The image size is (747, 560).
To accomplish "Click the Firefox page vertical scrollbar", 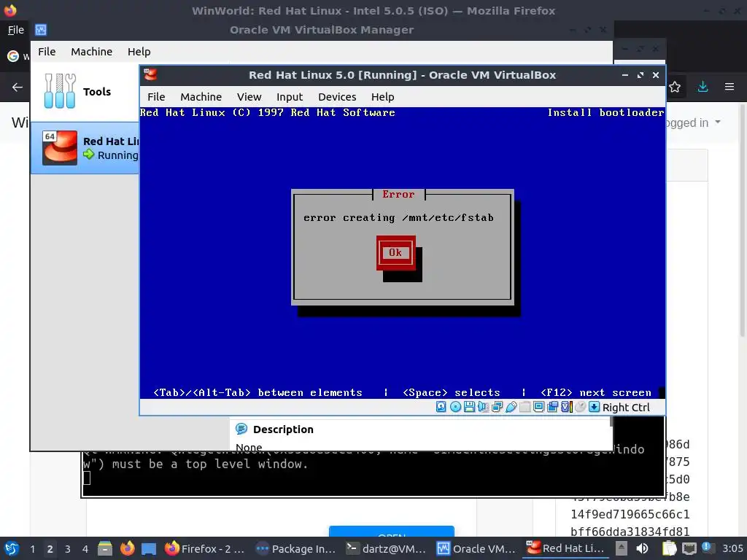I will (742, 219).
